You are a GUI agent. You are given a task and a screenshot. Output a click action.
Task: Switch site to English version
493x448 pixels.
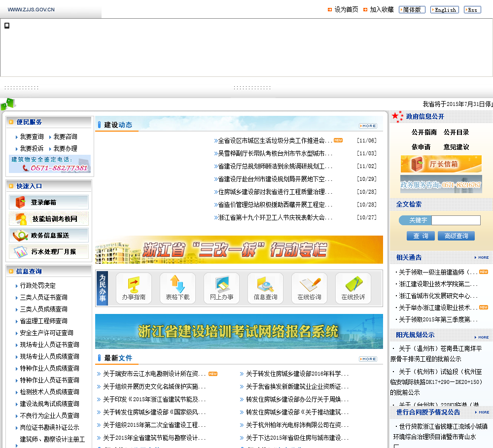click(x=445, y=9)
